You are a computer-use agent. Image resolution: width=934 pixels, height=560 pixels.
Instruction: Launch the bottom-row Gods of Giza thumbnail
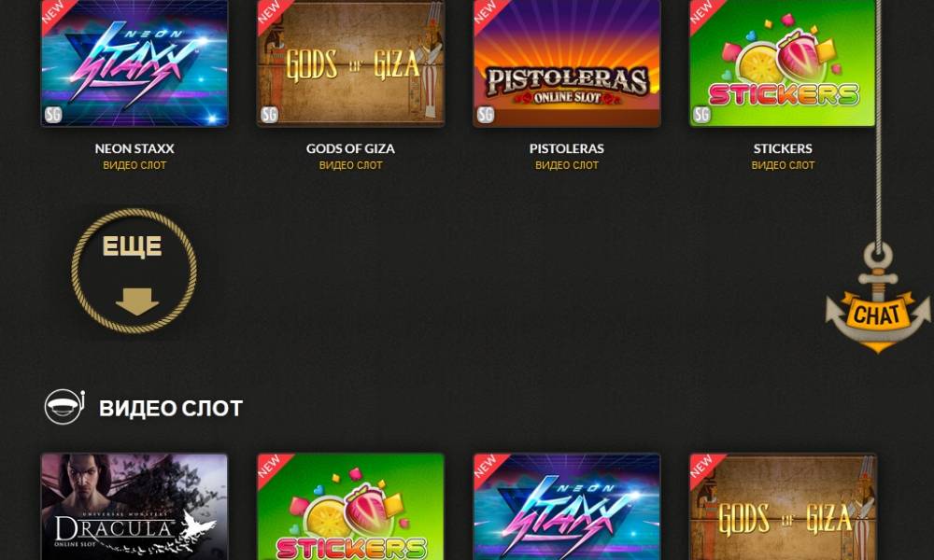(783, 507)
